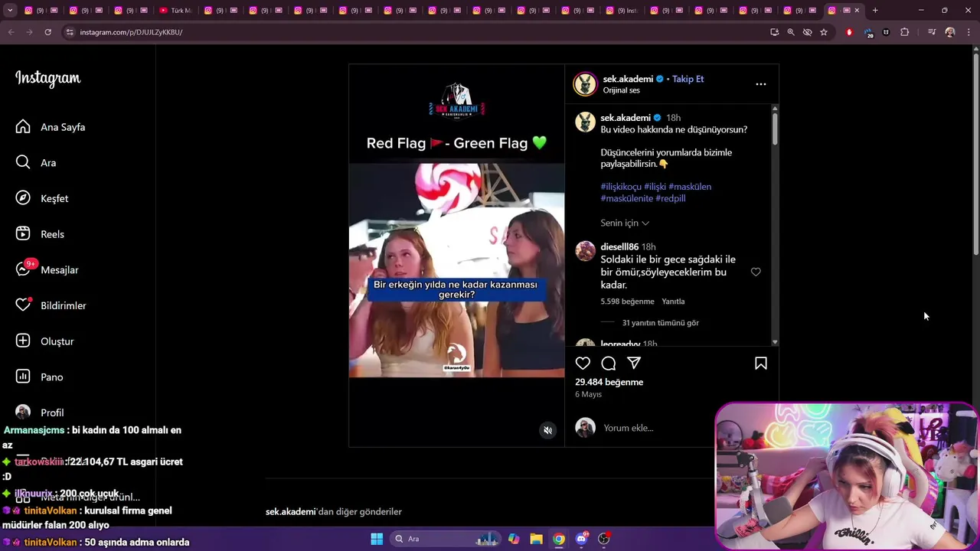This screenshot has height=551, width=980.
Task: Close the active Instagram tab
Action: coord(857,11)
